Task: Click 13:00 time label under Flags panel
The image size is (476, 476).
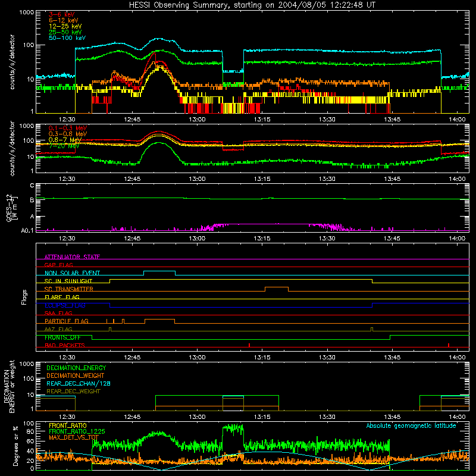Action: (x=197, y=358)
